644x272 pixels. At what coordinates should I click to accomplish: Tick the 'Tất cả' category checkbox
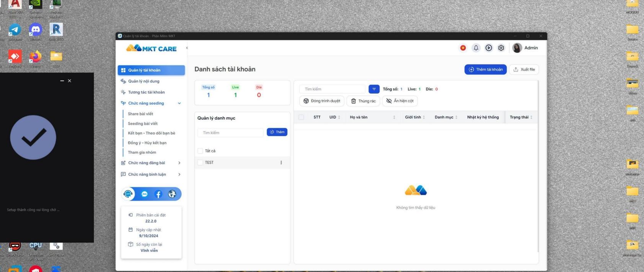(x=200, y=151)
